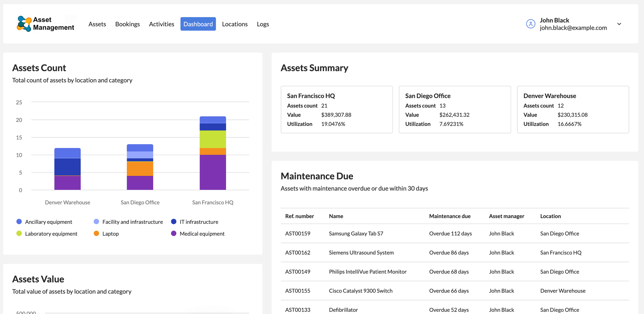644x314 pixels.
Task: Open the Maintenance due column sorter
Action: point(450,216)
